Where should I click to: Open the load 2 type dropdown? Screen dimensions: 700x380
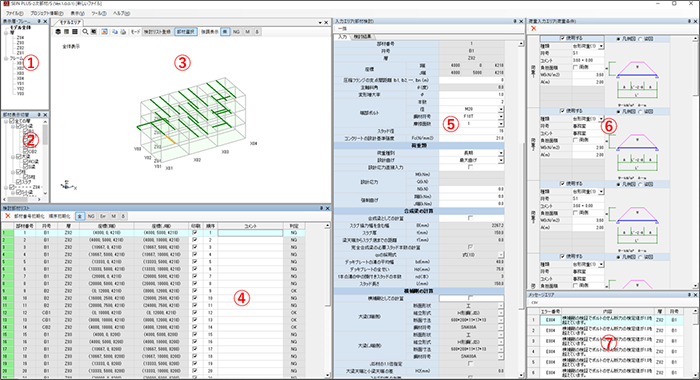point(601,119)
